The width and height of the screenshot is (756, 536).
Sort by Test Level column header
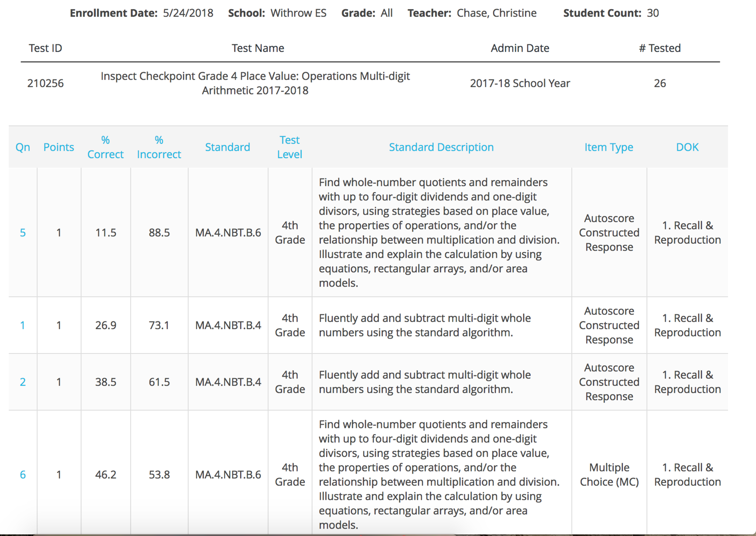point(289,147)
